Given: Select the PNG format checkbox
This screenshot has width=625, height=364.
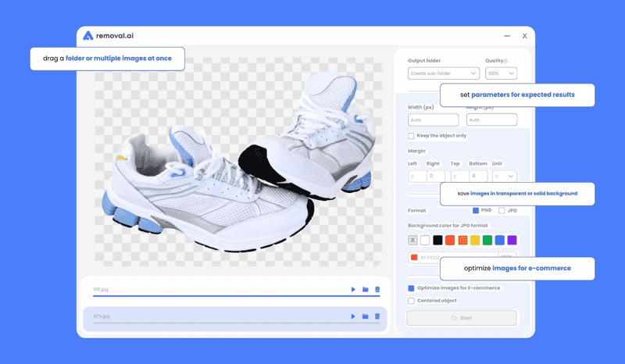Looking at the screenshot, I should (476, 210).
